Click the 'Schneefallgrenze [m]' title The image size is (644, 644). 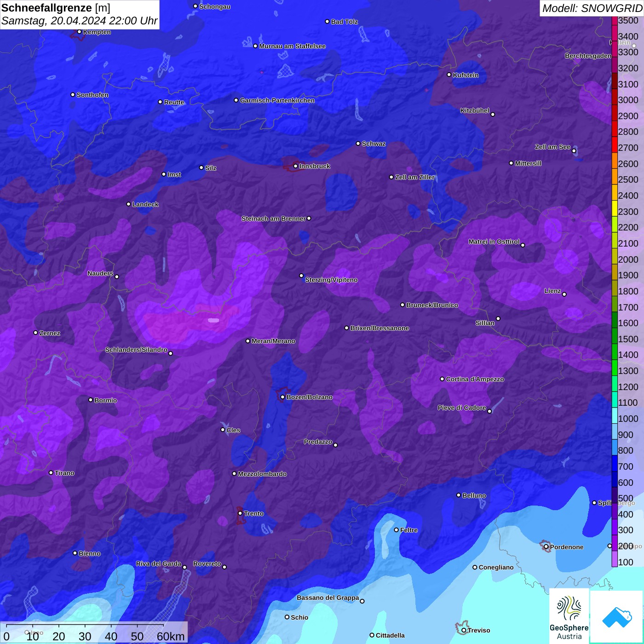point(56,8)
